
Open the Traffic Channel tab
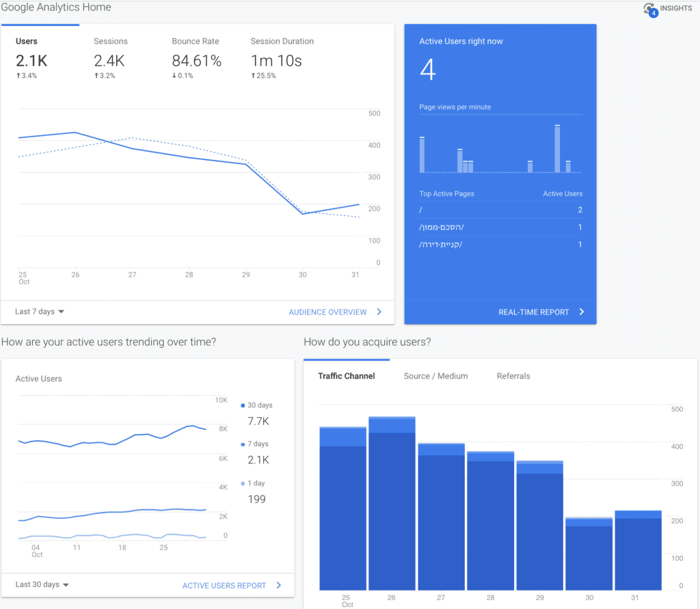click(347, 376)
